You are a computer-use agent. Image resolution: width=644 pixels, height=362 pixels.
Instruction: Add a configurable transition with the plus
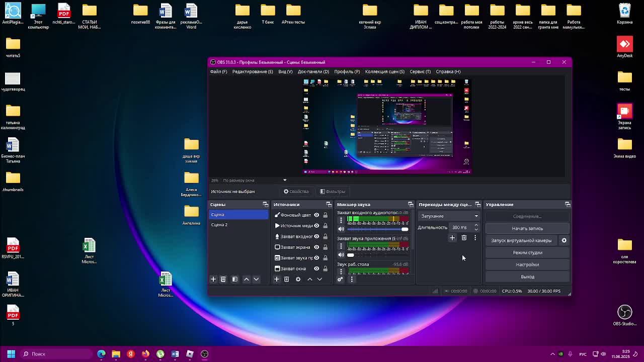(452, 238)
